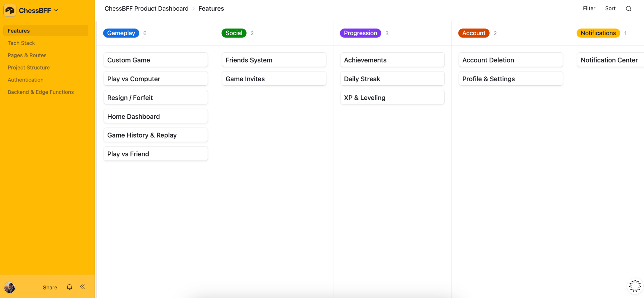The height and width of the screenshot is (298, 644).
Task: Collapse the sidebar with double chevron
Action: click(83, 287)
